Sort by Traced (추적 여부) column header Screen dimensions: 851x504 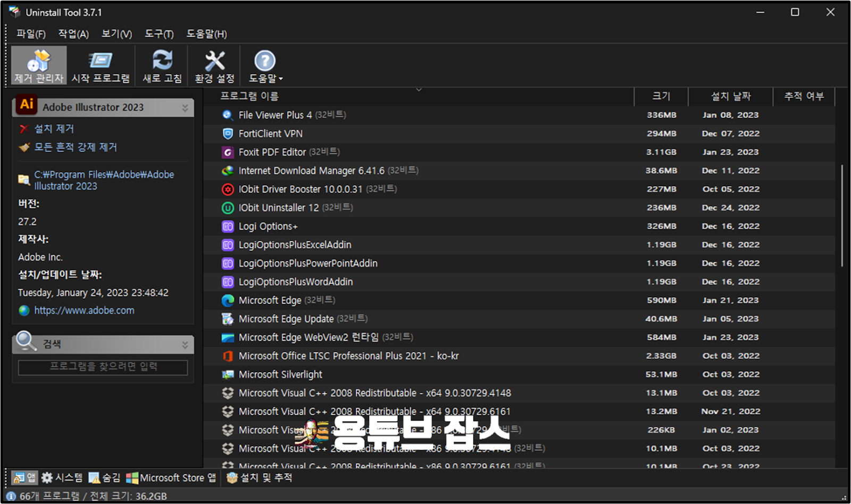pos(804,96)
